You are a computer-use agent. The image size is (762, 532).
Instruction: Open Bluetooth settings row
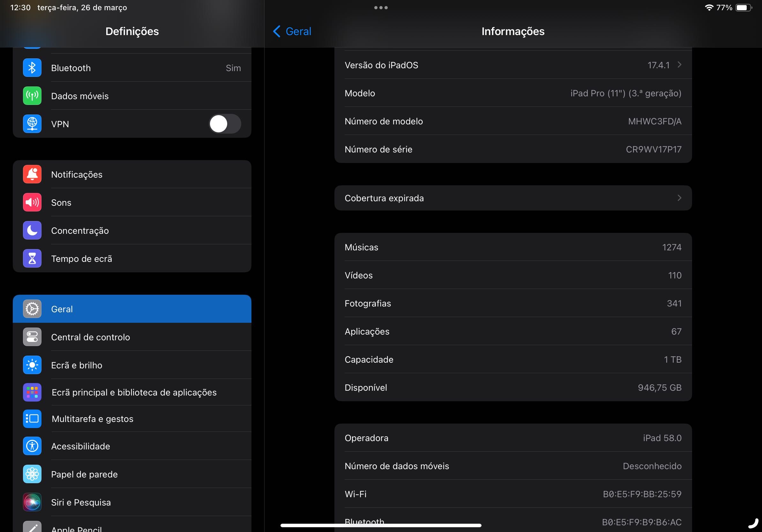(x=132, y=68)
